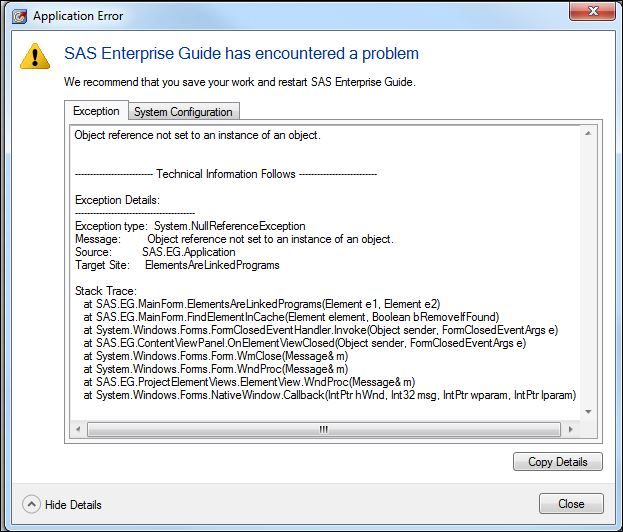Click the 'Target Site: ElementsAreLinkedPrograms' line

177,265
